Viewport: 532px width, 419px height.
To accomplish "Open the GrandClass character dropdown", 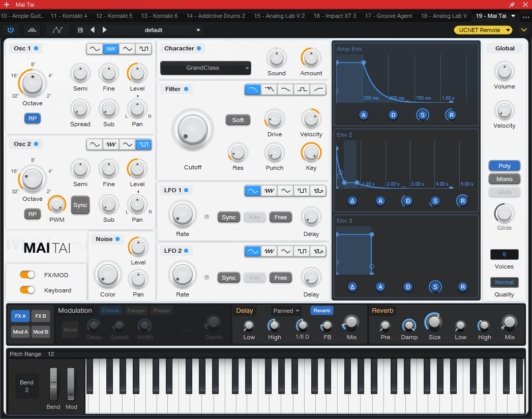I will 205,68.
